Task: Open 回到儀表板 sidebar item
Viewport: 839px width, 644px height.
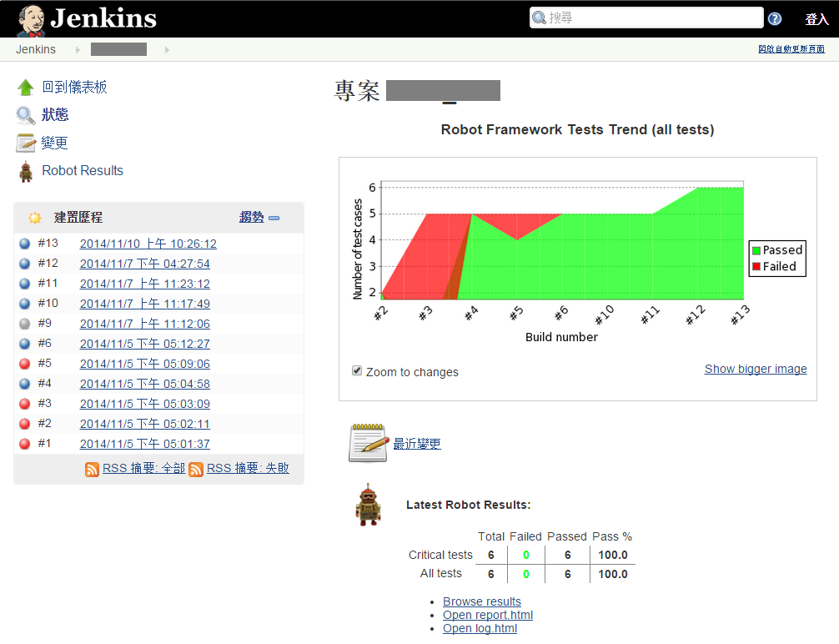Action: coord(74,88)
